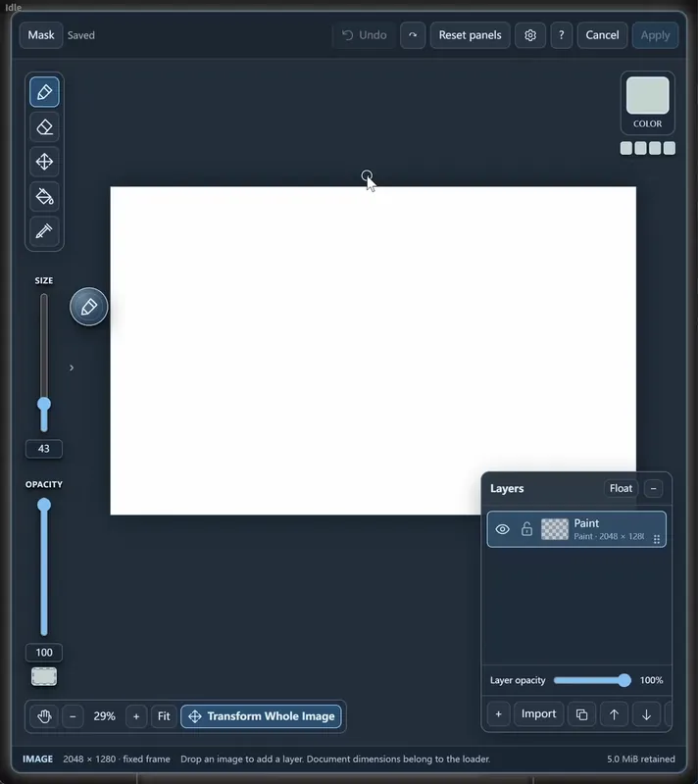Click the Float button in Layers panel
The width and height of the screenshot is (698, 784).
point(621,488)
